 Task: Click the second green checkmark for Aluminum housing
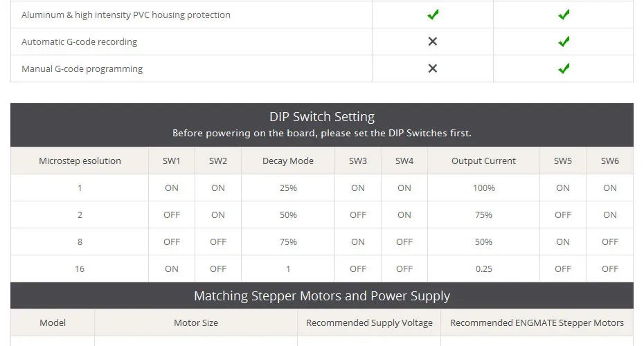pyautogui.click(x=564, y=15)
